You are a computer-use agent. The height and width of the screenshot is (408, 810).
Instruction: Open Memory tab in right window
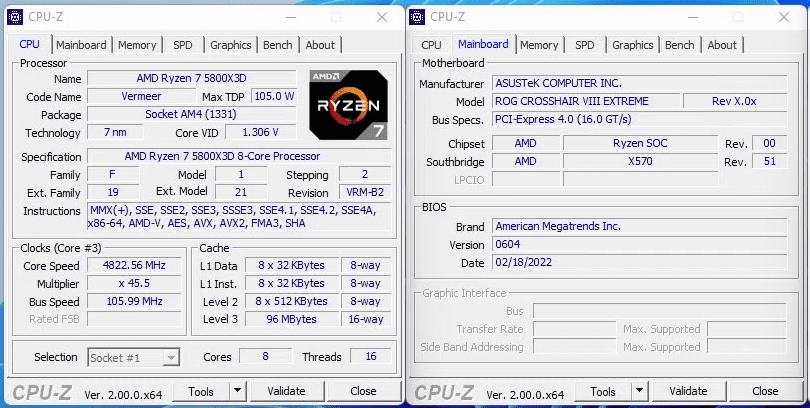pos(539,45)
